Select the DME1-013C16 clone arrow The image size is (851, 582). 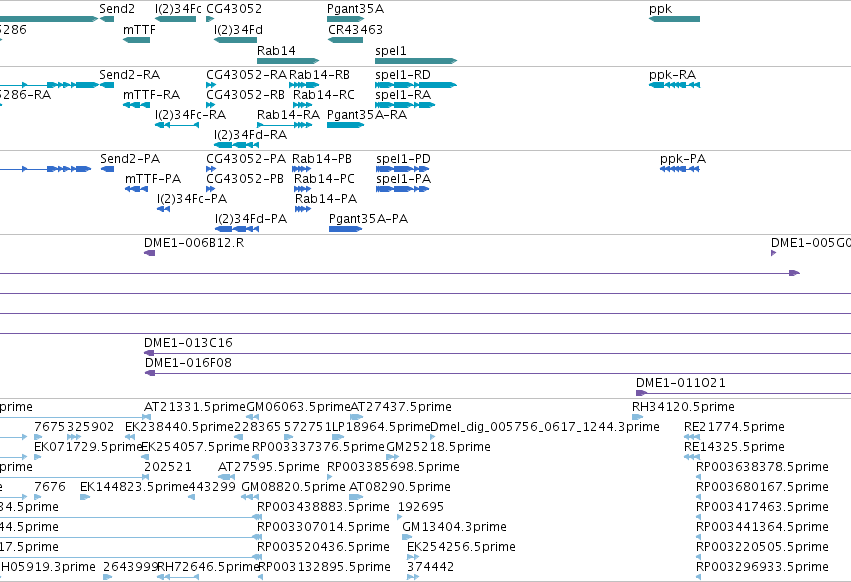149,353
